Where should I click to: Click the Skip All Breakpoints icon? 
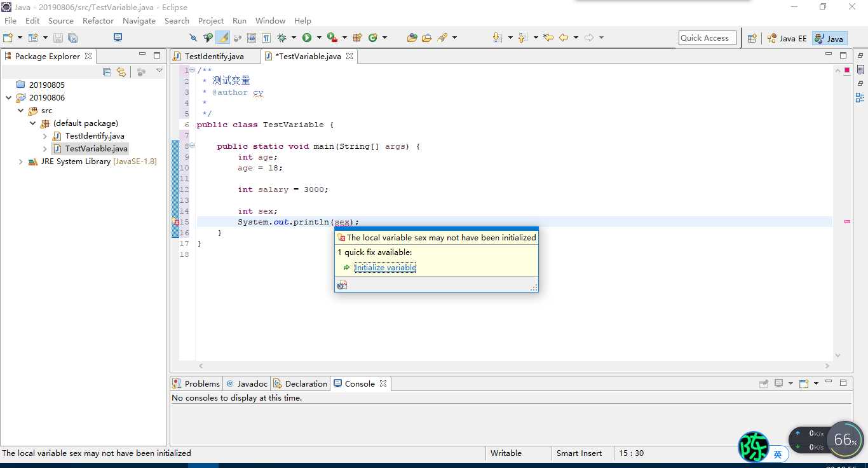coord(194,38)
